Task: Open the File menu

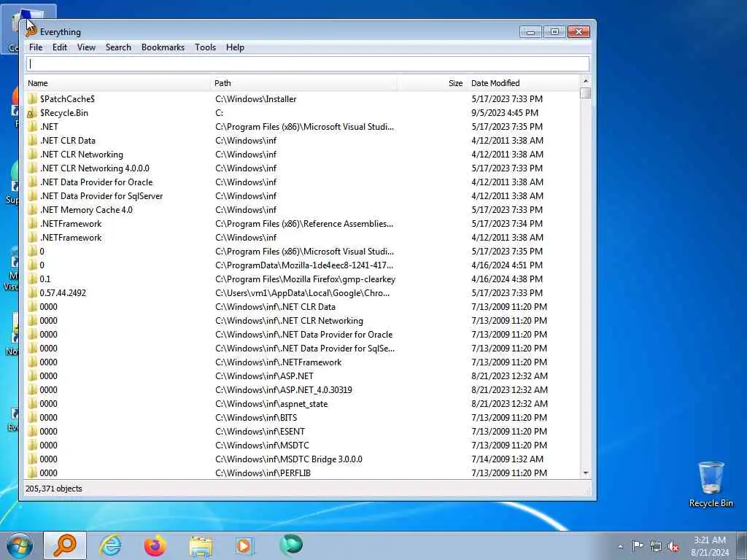Action: tap(36, 47)
